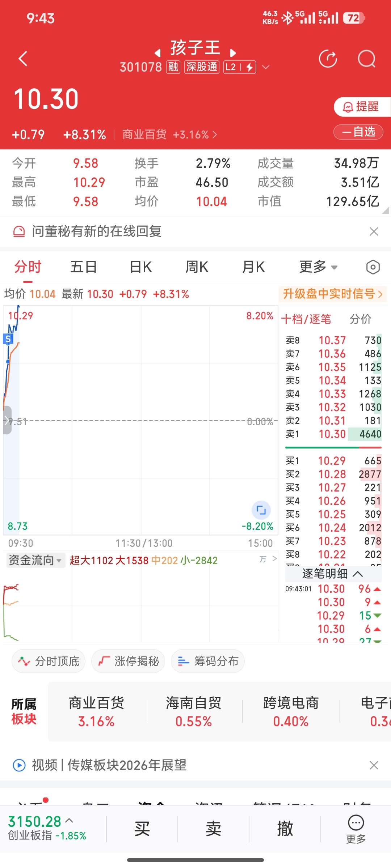
Task: Tap 换手 2.79% value
Action: (x=213, y=163)
